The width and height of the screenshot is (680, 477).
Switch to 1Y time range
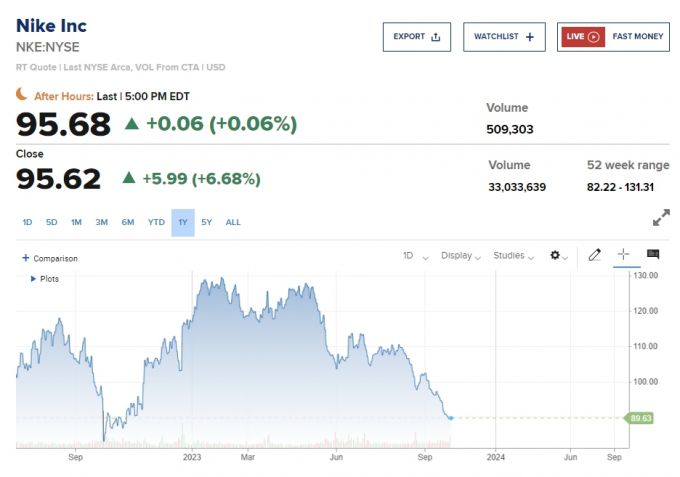(x=182, y=222)
